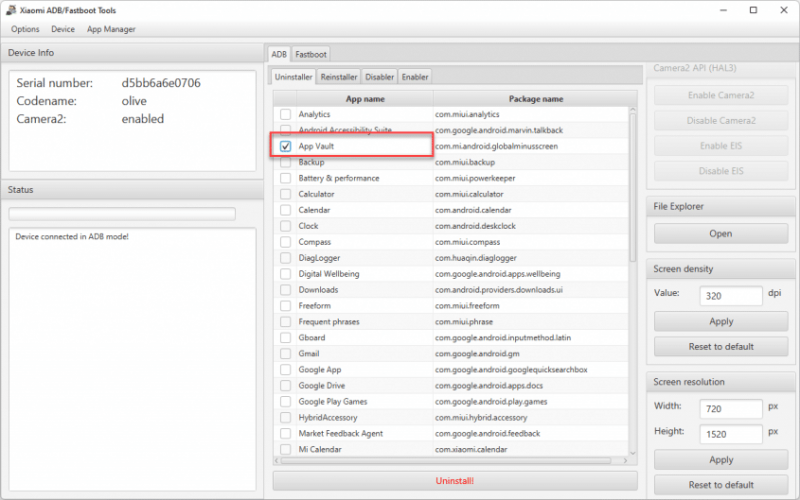Click the red Uninstall! button
The image size is (800, 500).
pos(455,481)
